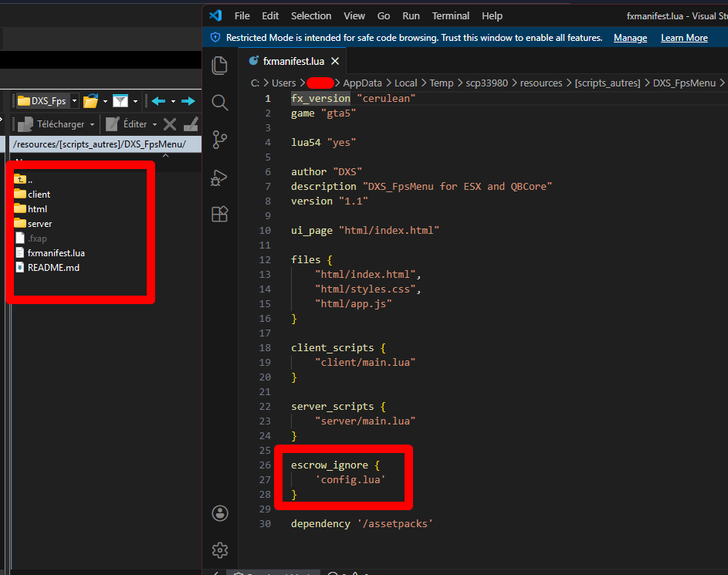Click the column sort arrow above file list
Viewport: 728px width, 575px height.
coord(166,156)
